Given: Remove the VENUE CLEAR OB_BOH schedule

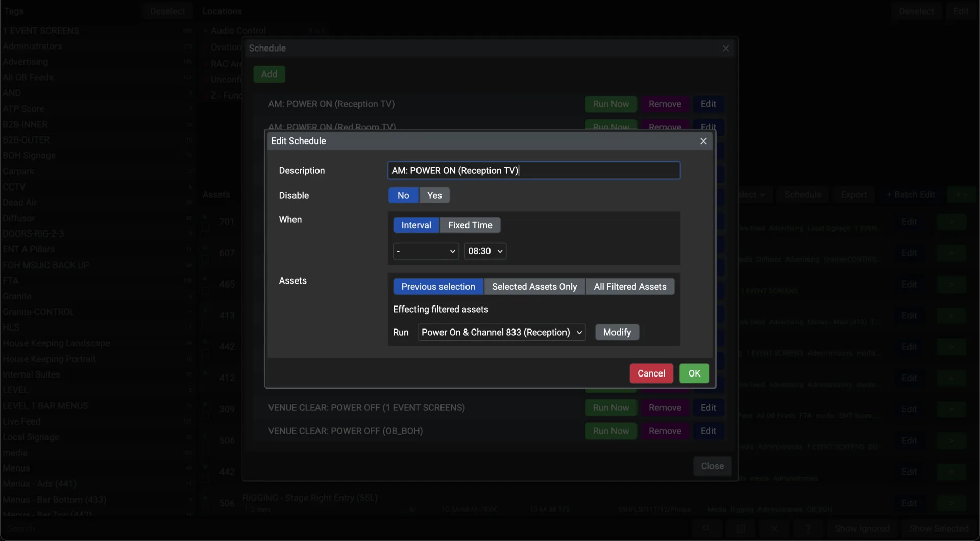Looking at the screenshot, I should coord(665,431).
